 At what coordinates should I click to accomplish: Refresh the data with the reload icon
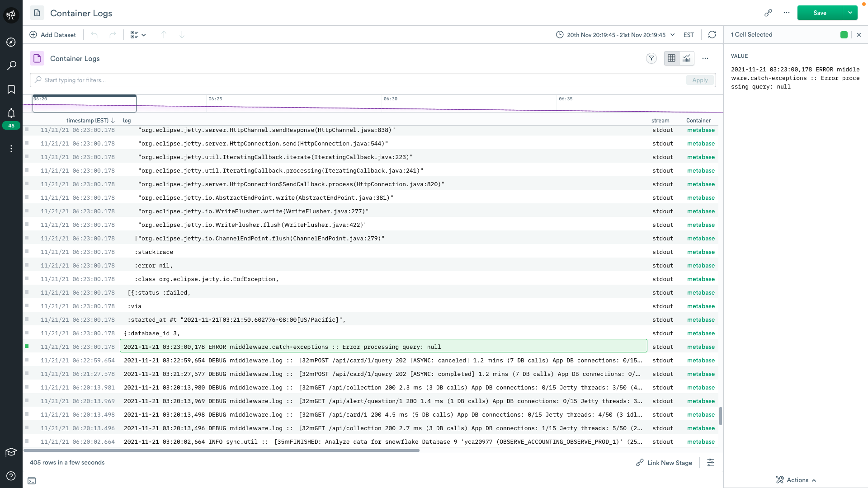[x=712, y=35]
